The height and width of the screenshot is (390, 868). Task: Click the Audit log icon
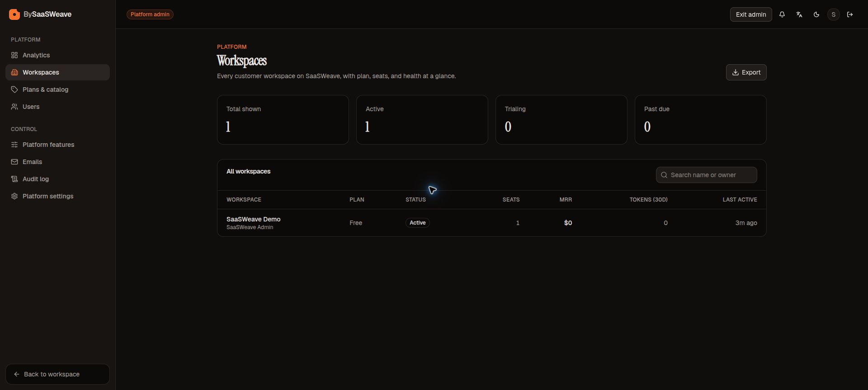14,179
